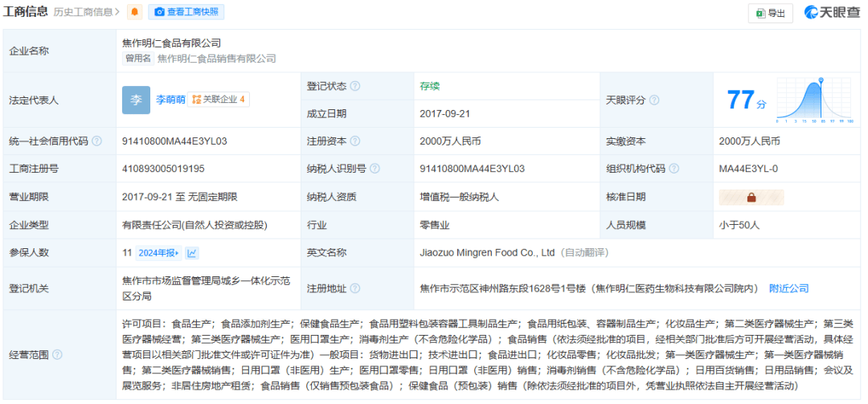868x404 pixels.
Task: Open 附近公司 nearby companies link
Action: [x=789, y=288]
